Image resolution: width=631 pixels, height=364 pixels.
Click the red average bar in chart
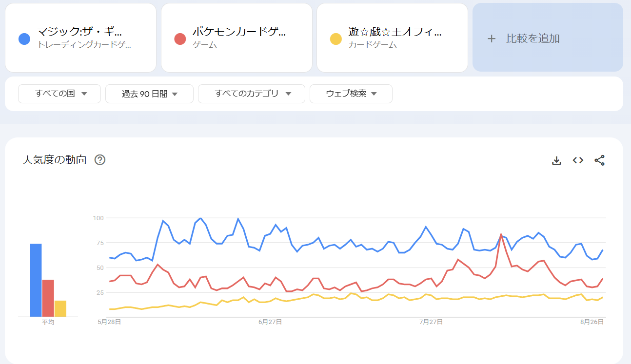[48, 298]
